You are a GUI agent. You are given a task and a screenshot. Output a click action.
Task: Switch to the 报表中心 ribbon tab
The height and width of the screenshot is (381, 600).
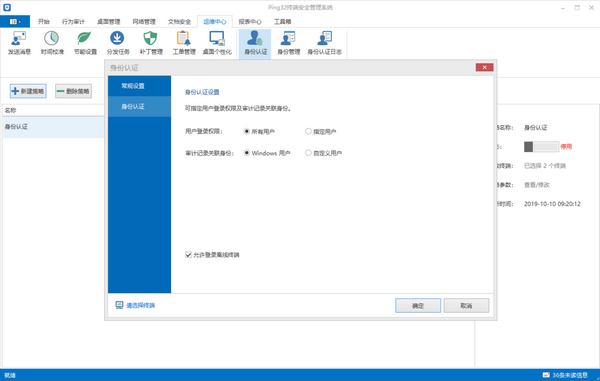coord(250,22)
